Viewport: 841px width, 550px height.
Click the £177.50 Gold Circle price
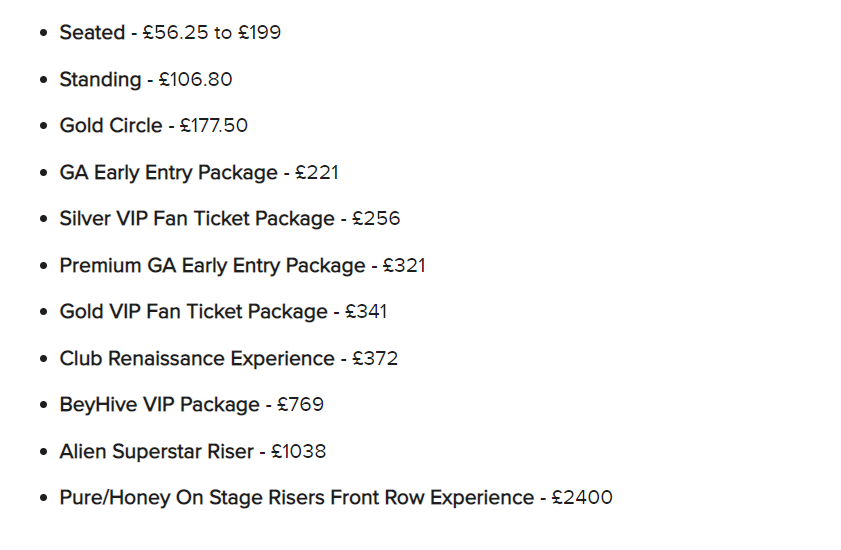(x=213, y=126)
